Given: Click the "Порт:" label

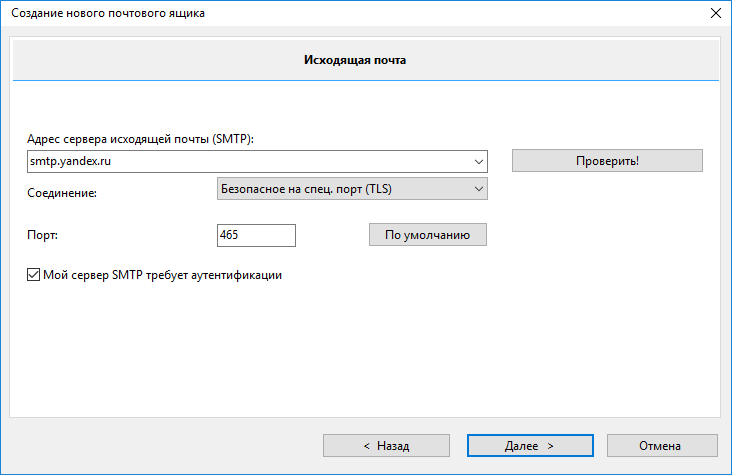Looking at the screenshot, I should [43, 235].
